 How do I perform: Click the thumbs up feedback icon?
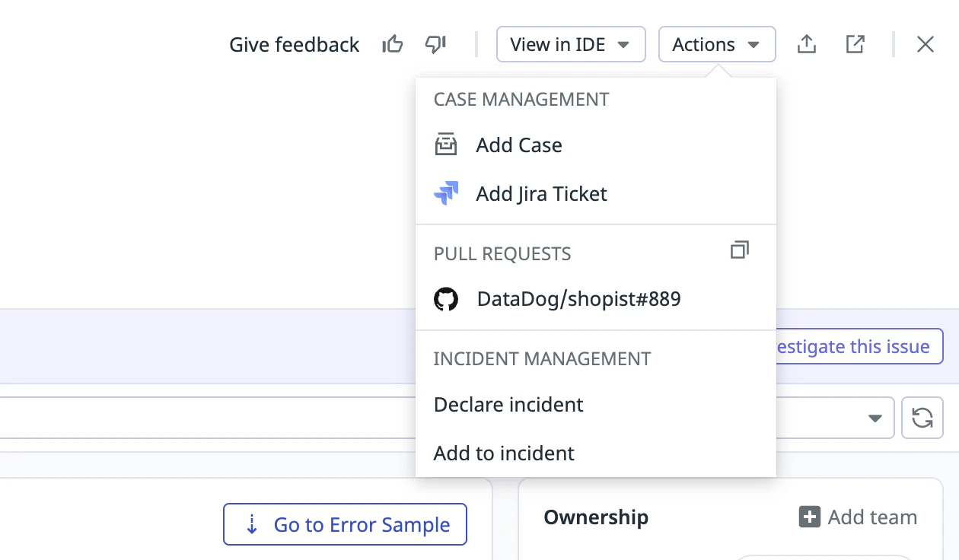pyautogui.click(x=393, y=45)
